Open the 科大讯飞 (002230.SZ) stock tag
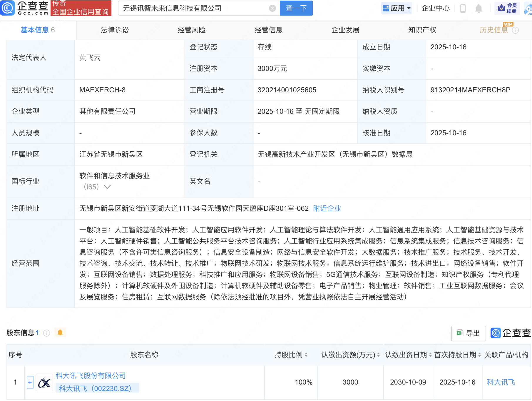 point(95,388)
